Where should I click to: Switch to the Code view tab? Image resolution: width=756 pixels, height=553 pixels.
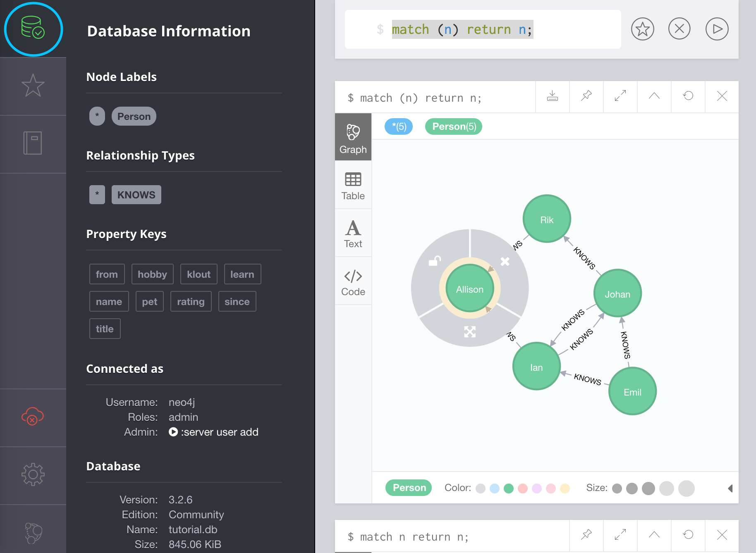[x=353, y=283]
